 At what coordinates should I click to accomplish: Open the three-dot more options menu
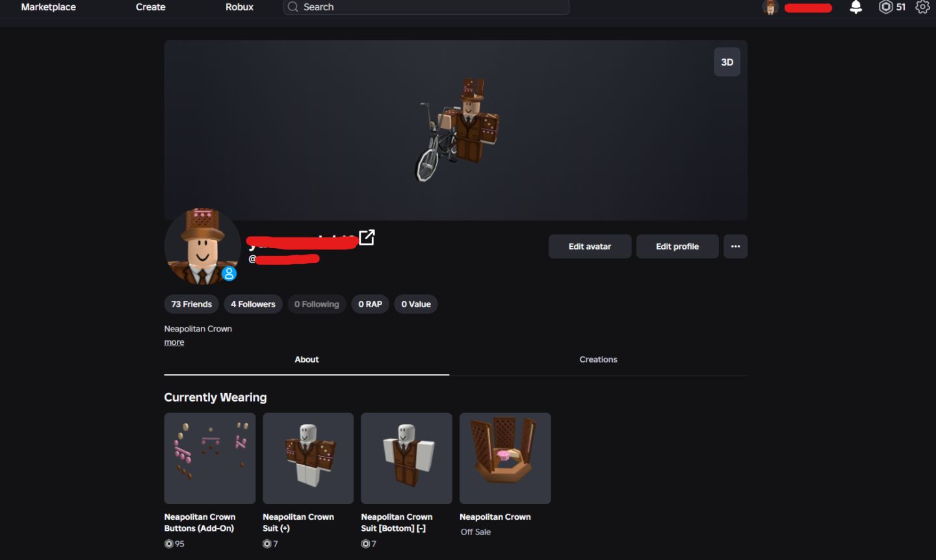click(x=736, y=246)
